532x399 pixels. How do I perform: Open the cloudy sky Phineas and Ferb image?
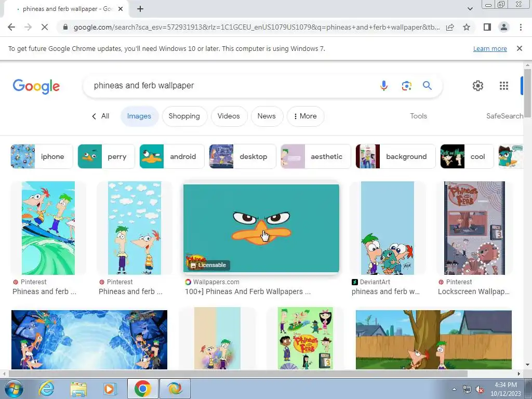click(135, 228)
